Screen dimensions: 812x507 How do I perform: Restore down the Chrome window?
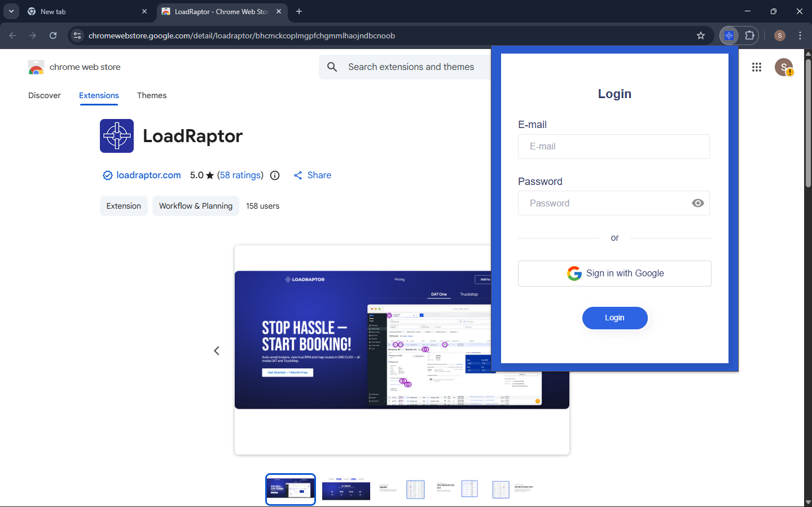coord(774,11)
